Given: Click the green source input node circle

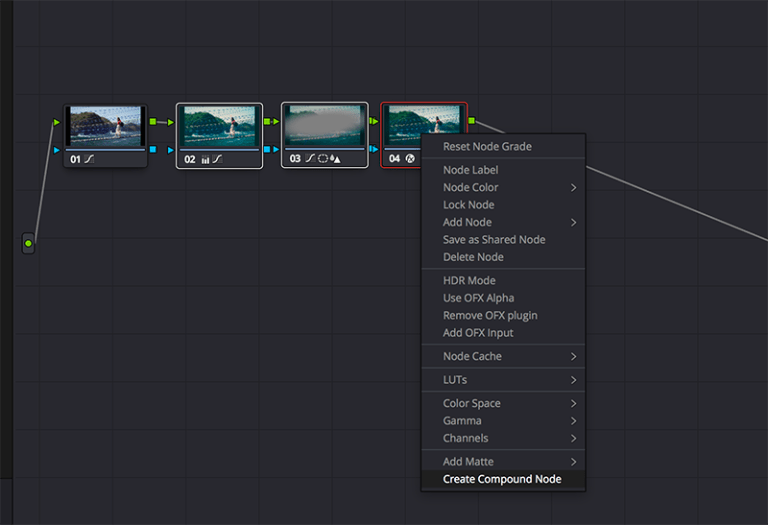Looking at the screenshot, I should point(28,243).
